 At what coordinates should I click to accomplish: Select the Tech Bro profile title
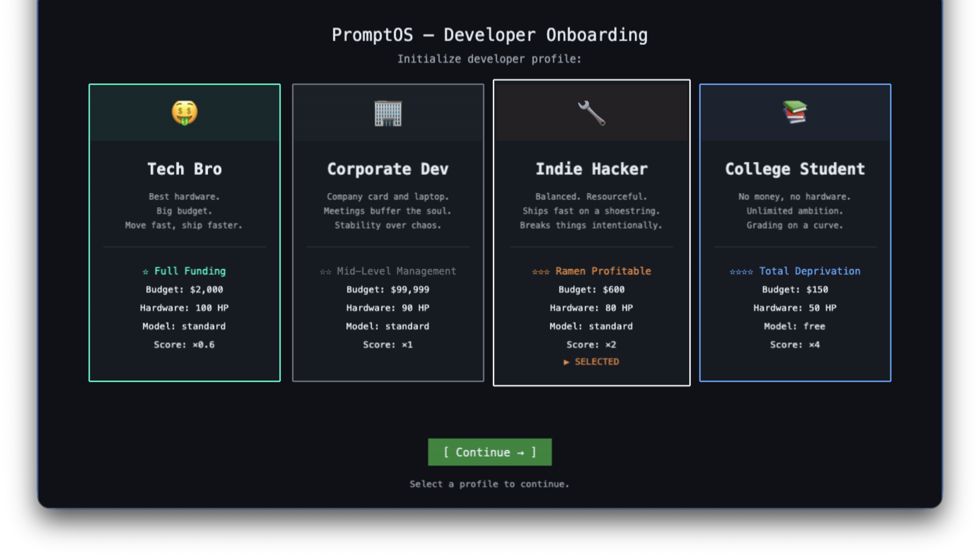click(184, 169)
